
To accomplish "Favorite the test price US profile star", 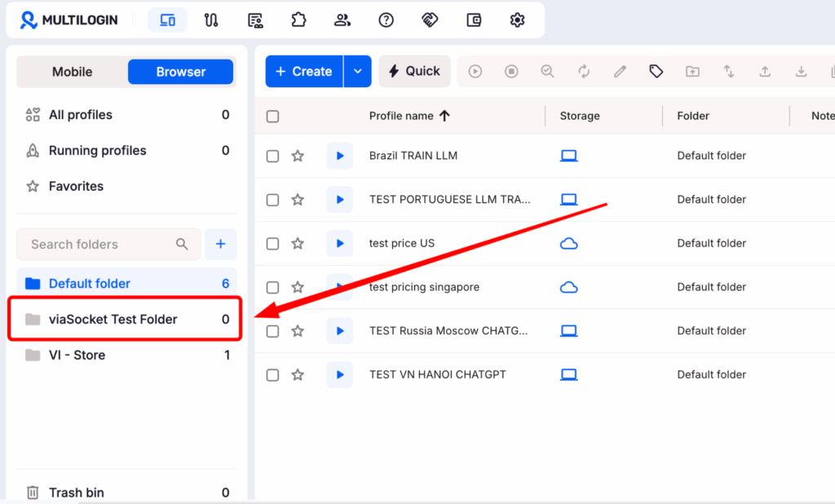I will pyautogui.click(x=298, y=244).
